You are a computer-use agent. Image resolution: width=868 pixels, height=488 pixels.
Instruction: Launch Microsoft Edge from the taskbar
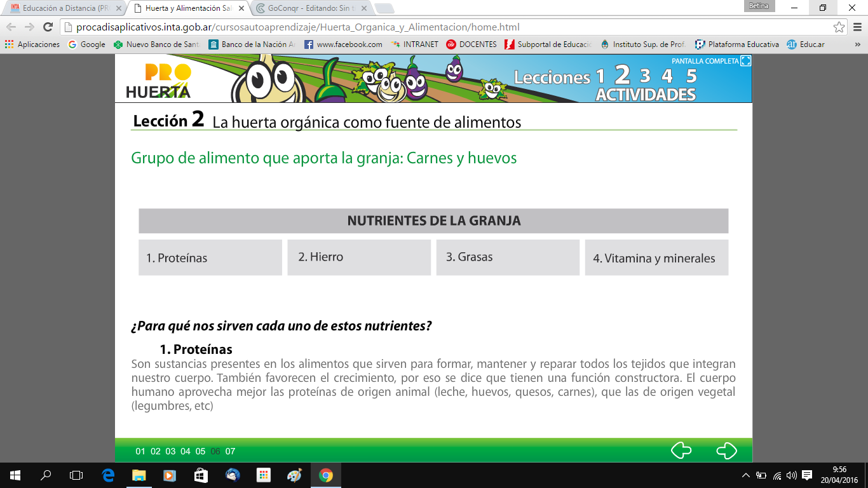(x=108, y=475)
